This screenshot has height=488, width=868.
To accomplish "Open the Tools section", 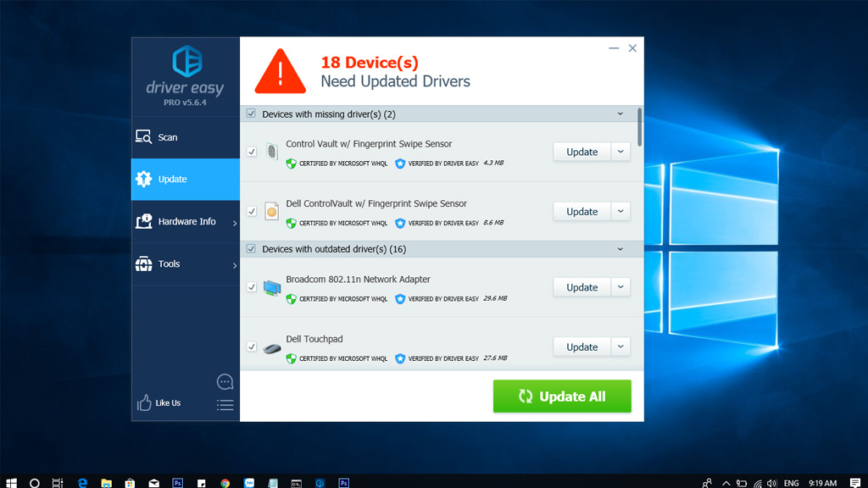I will point(186,264).
